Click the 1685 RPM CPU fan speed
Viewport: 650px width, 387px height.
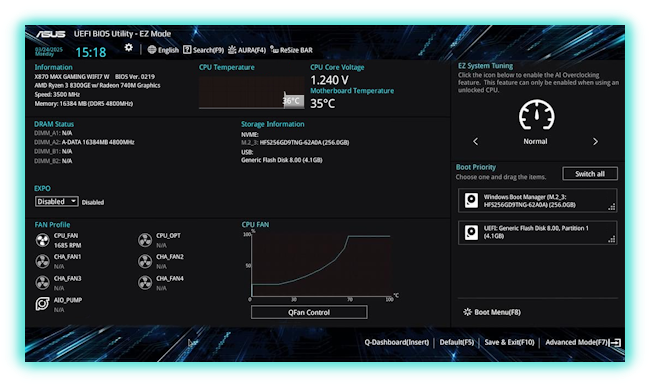68,245
